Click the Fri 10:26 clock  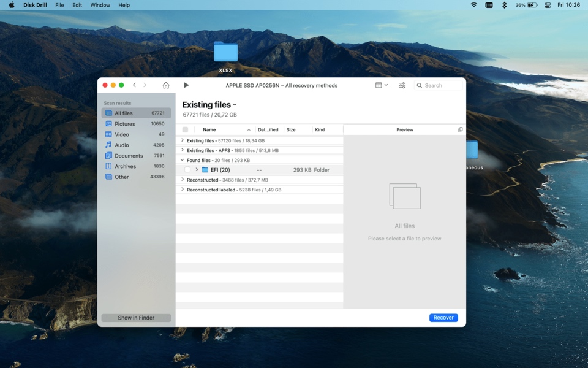point(568,5)
